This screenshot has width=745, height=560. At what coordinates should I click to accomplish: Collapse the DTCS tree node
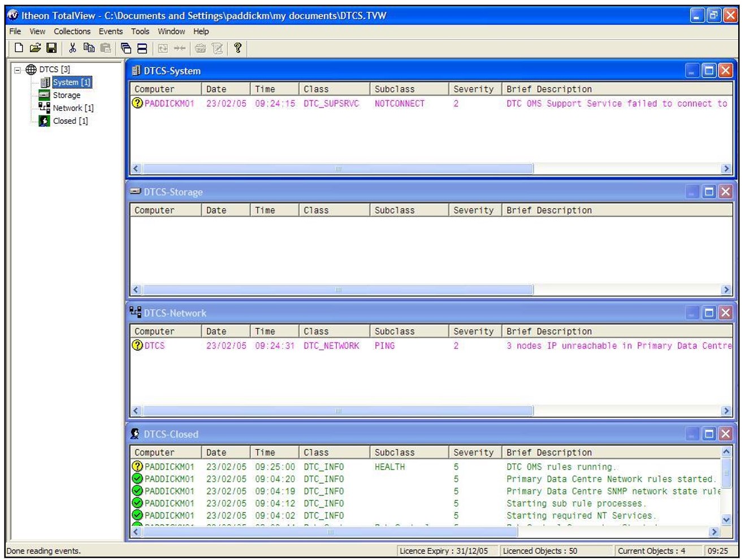pyautogui.click(x=18, y=70)
